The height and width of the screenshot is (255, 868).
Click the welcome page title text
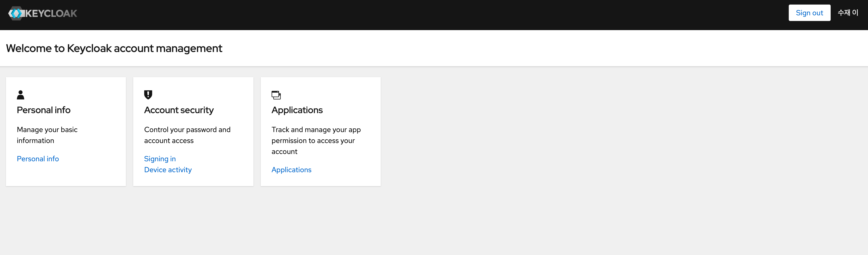tap(114, 48)
